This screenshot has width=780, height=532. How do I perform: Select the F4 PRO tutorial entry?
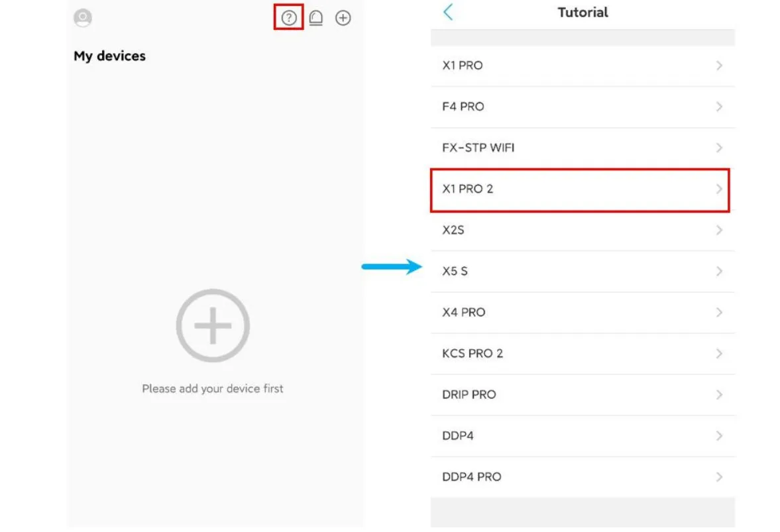coord(463,107)
